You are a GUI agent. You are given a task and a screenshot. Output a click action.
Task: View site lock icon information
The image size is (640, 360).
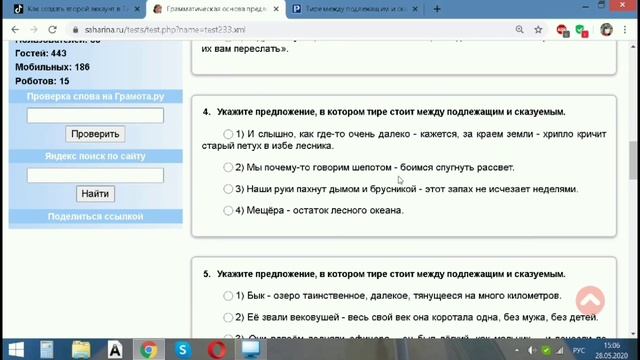75,30
